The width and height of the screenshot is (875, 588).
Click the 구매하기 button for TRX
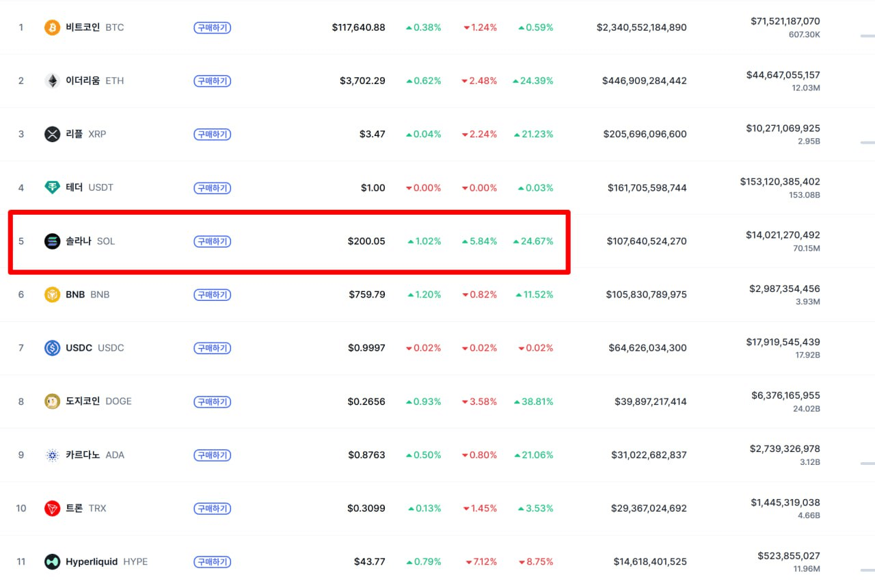point(213,509)
